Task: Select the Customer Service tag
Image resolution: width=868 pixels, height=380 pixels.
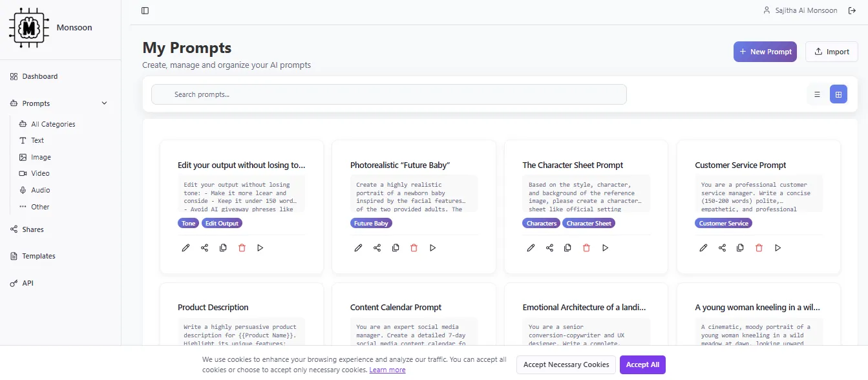Action: tap(724, 224)
